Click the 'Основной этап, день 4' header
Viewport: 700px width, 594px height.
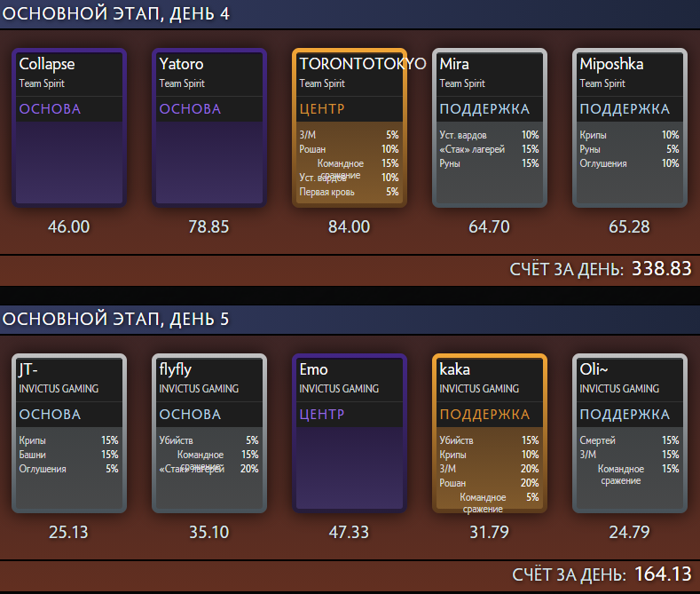pos(117,15)
